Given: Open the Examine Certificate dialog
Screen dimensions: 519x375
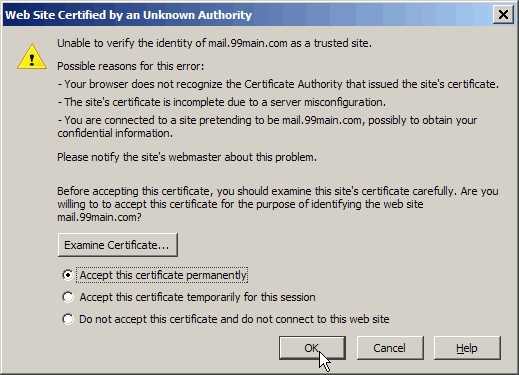Looking at the screenshot, I should pyautogui.click(x=118, y=245).
